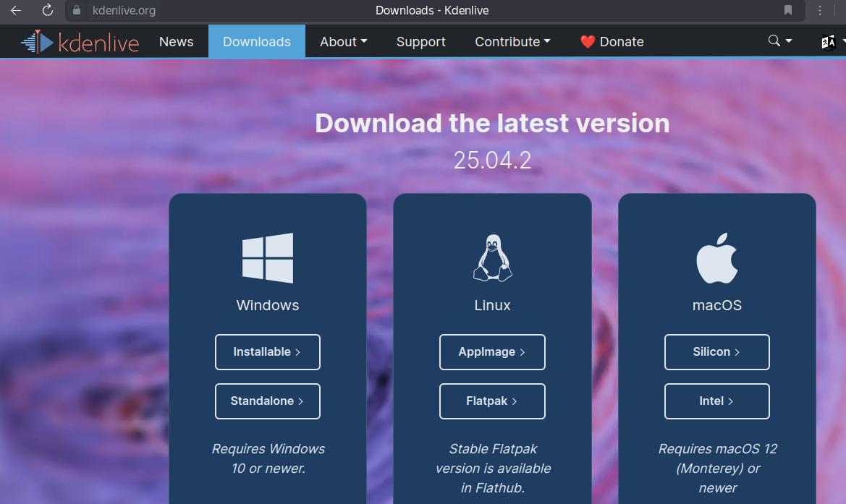Click the Linux penguin icon
This screenshot has height=504, width=846.
click(493, 257)
